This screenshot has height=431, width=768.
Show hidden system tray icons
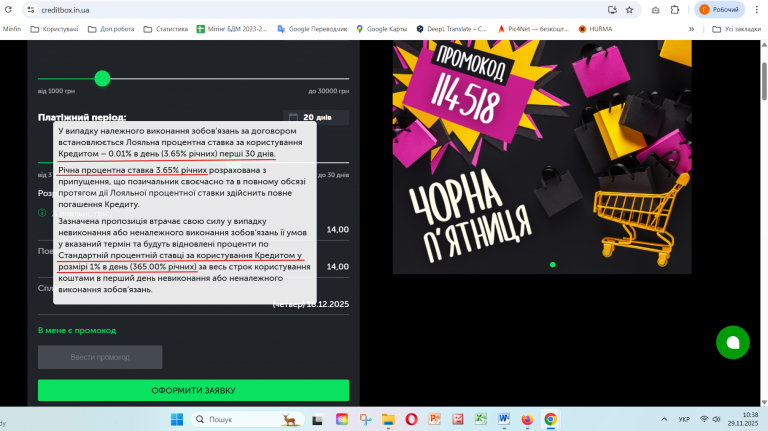[x=664, y=419]
